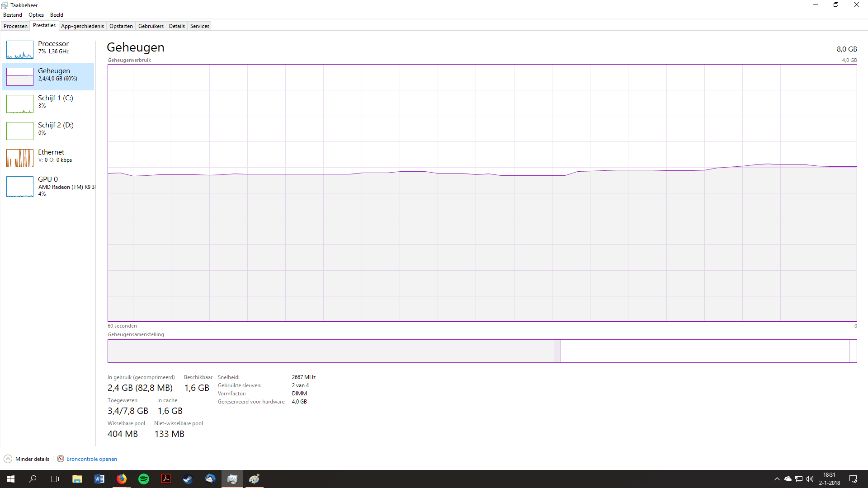Select the Processor performance graph thumbnail
This screenshot has width=868, height=488.
point(20,50)
